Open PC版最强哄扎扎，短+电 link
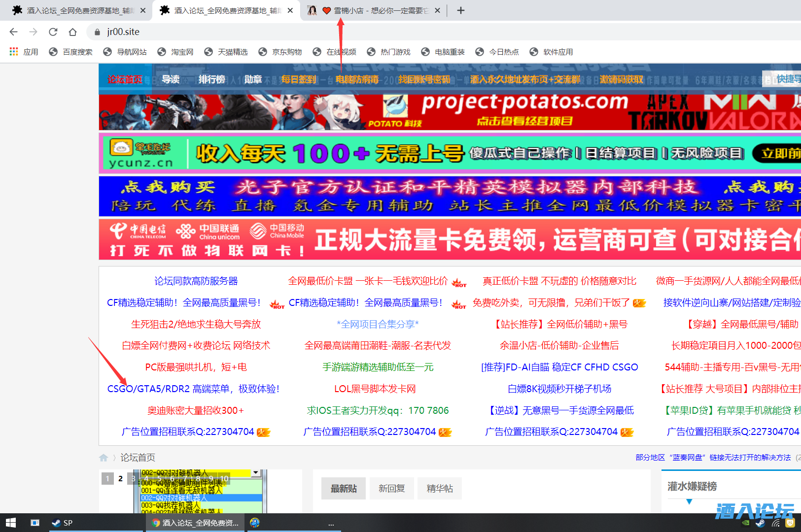This screenshot has height=532, width=801. (x=196, y=367)
